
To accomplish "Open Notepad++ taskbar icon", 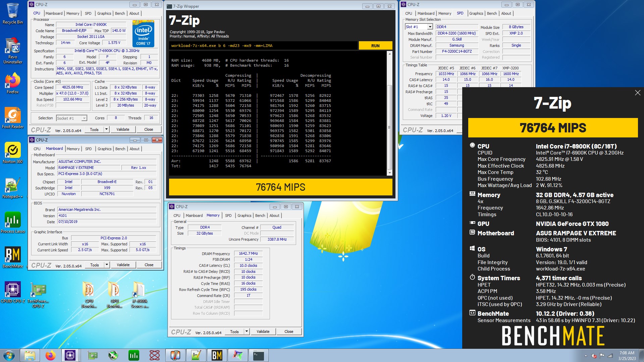I will tap(196, 355).
